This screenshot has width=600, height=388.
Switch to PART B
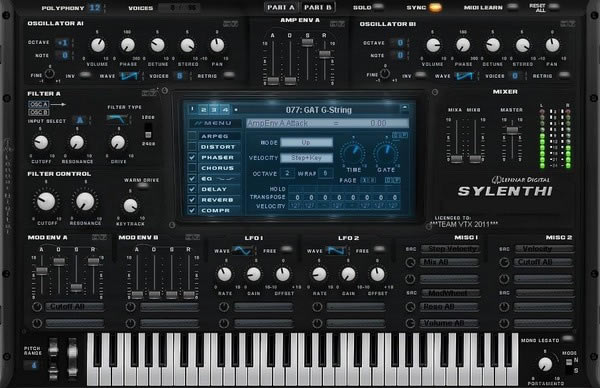tap(318, 7)
